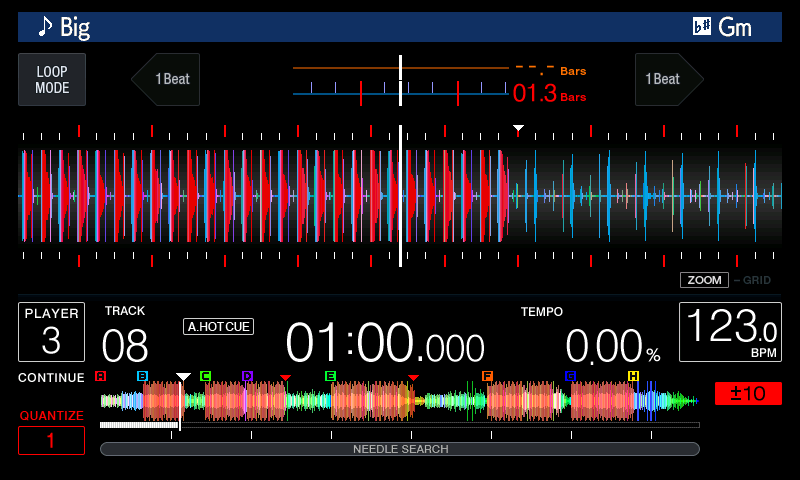Select the ZOOM waveform mode

704,280
